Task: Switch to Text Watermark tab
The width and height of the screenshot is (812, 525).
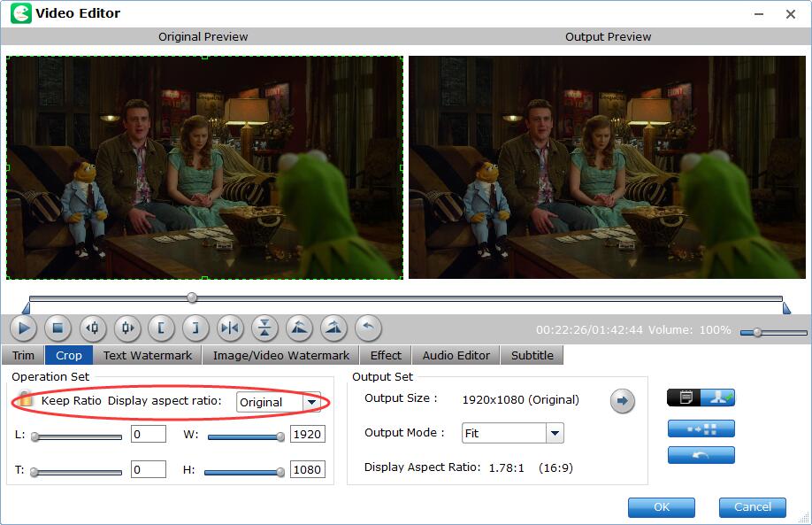Action: tap(148, 356)
